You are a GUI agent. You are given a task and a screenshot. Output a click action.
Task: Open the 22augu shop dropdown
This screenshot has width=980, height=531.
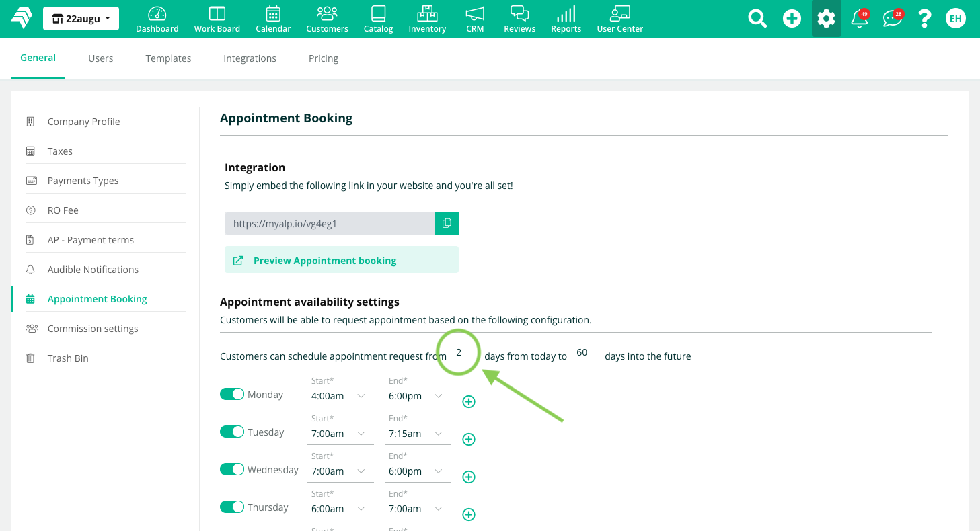coord(81,19)
